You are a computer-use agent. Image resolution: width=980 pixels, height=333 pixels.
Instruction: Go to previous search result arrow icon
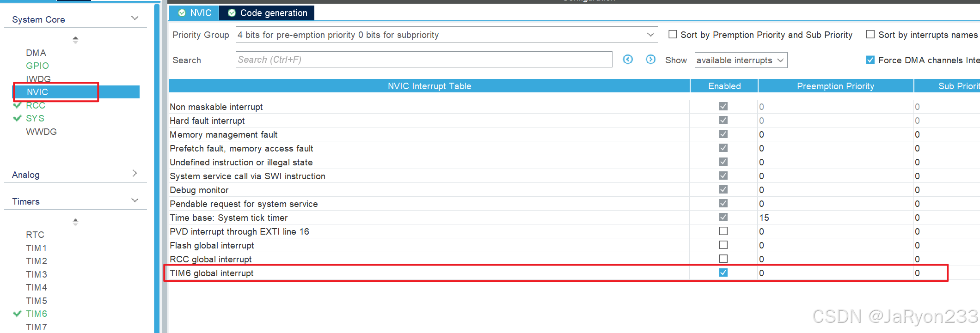click(x=628, y=60)
